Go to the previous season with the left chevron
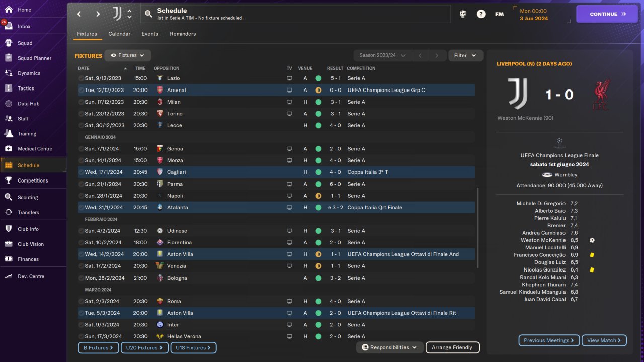Screen dimensions: 644x362 coord(420,55)
